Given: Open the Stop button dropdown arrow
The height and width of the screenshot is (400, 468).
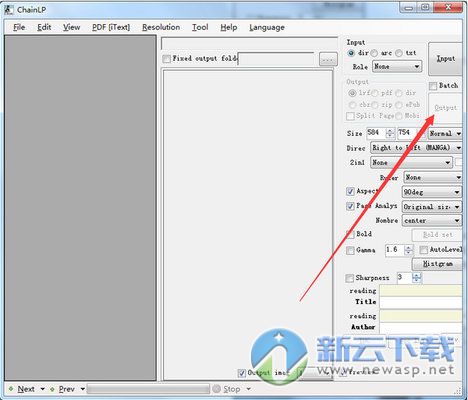Looking at the screenshot, I should pyautogui.click(x=248, y=389).
